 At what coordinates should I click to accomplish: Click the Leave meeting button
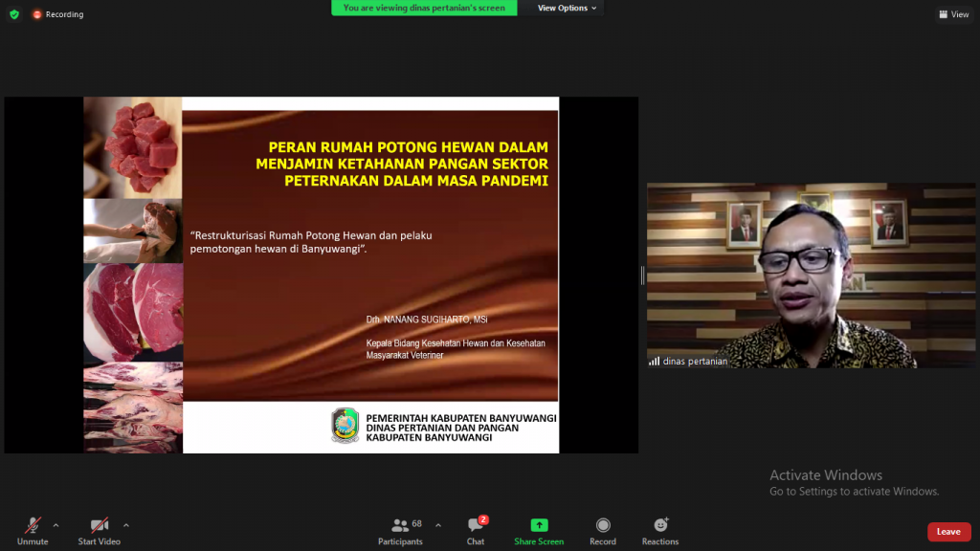click(948, 532)
